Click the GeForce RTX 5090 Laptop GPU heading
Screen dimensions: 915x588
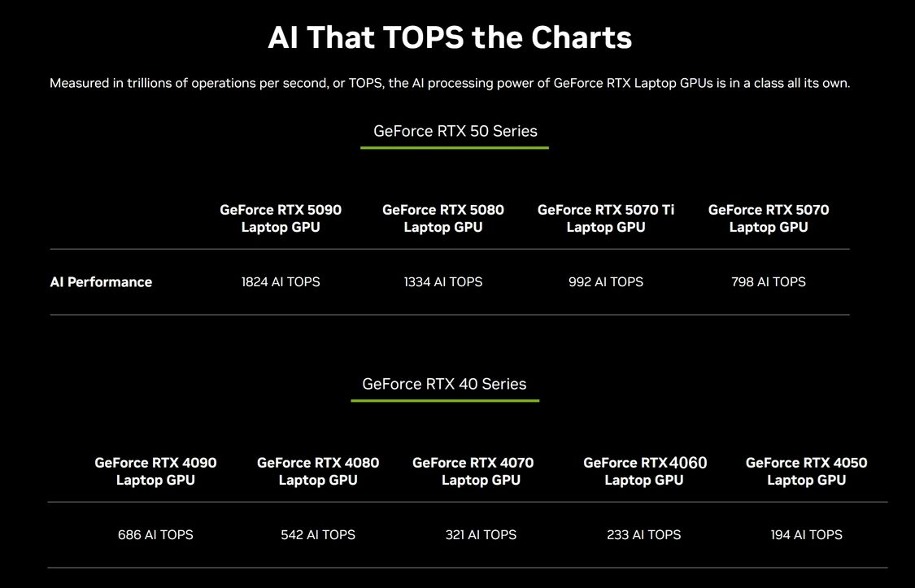(x=281, y=218)
